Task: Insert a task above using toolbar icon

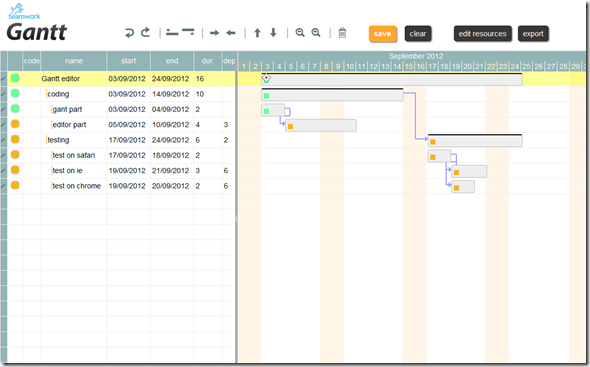Action: point(172,33)
